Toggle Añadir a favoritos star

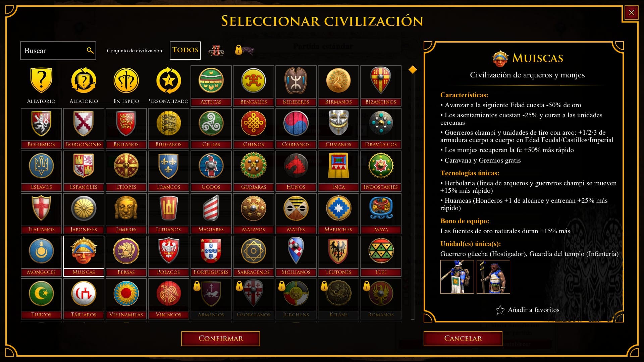(527, 310)
